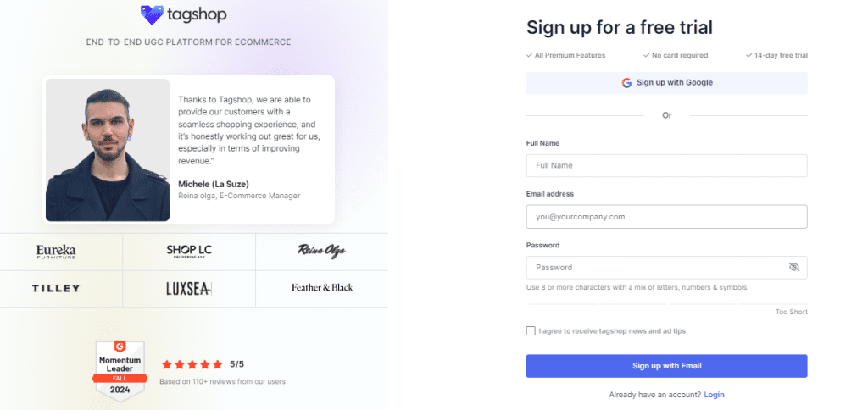Viewport: 868px width, 410px height.
Task: Click Michele's testimonial photo
Action: point(108,150)
